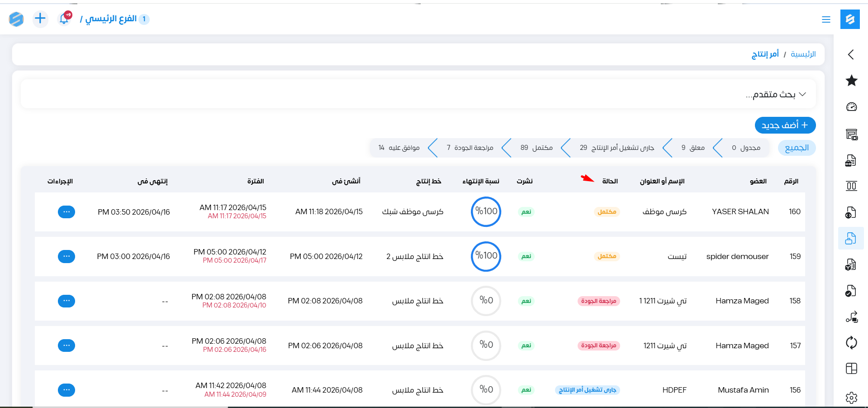Filter by مكتمل status tab

click(x=536, y=148)
